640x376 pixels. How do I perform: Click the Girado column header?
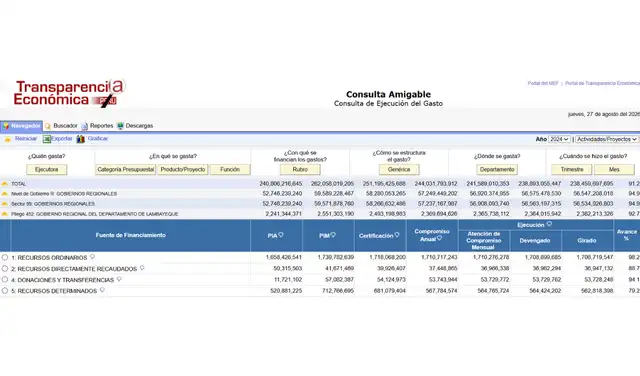[587, 241]
